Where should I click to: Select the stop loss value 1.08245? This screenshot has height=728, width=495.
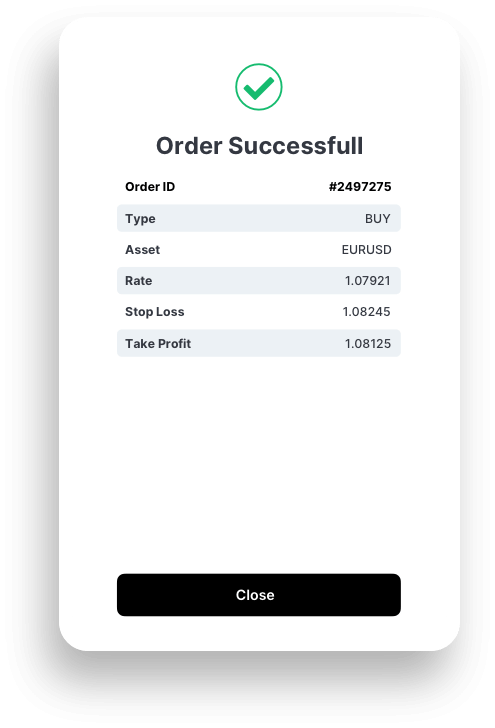click(366, 312)
